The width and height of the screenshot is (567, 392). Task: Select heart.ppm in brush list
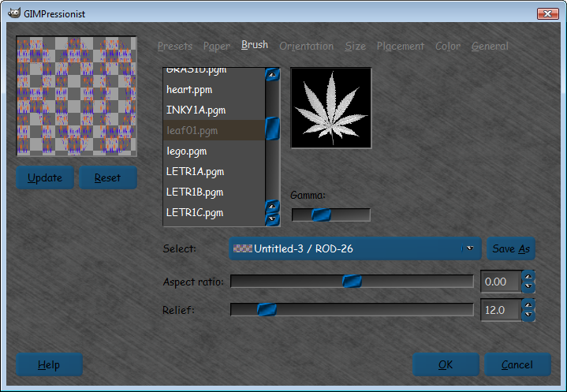tap(214, 89)
